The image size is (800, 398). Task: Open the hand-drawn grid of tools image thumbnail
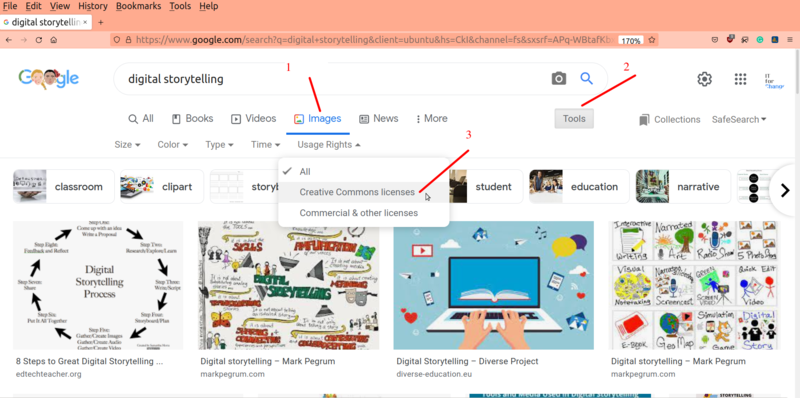[x=695, y=285]
